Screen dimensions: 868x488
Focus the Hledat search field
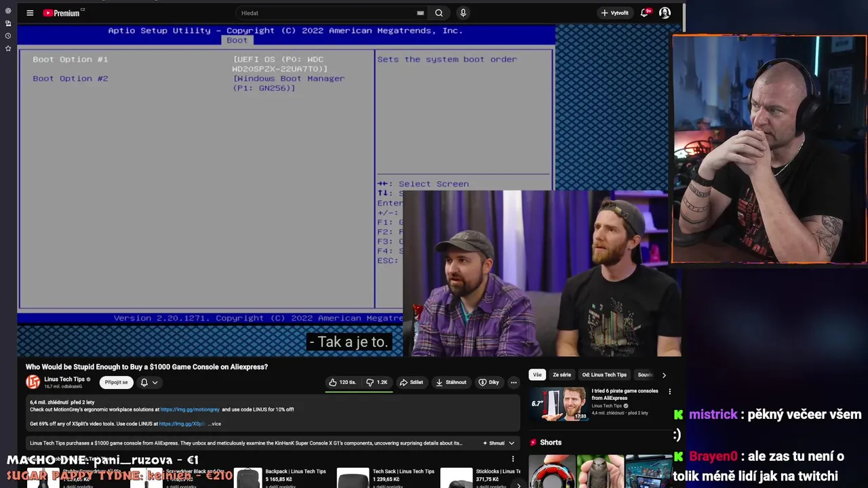(x=325, y=13)
